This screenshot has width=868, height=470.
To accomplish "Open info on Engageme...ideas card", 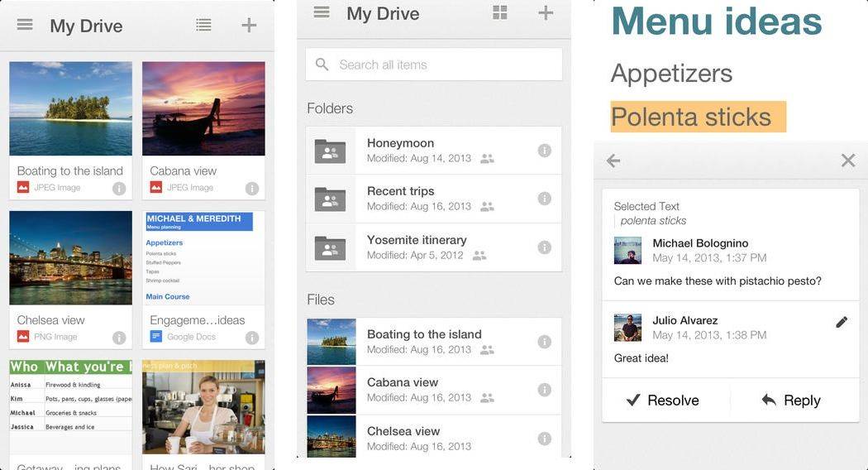I will point(252,338).
